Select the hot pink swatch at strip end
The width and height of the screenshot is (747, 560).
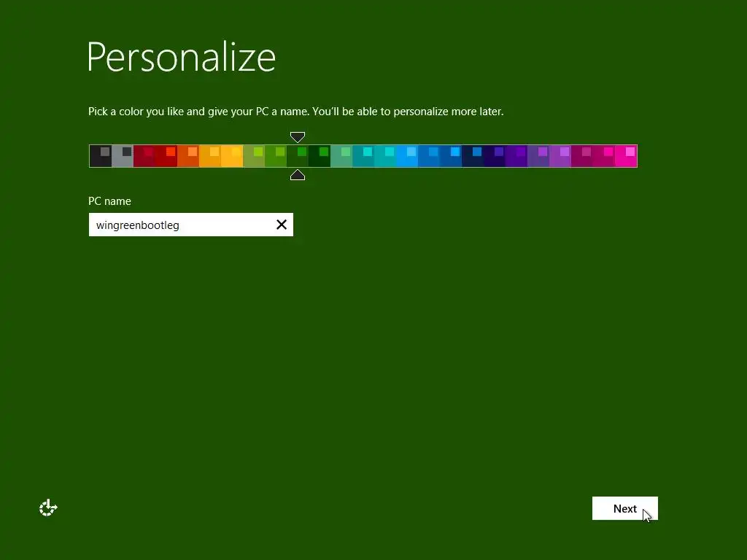pyautogui.click(x=627, y=156)
